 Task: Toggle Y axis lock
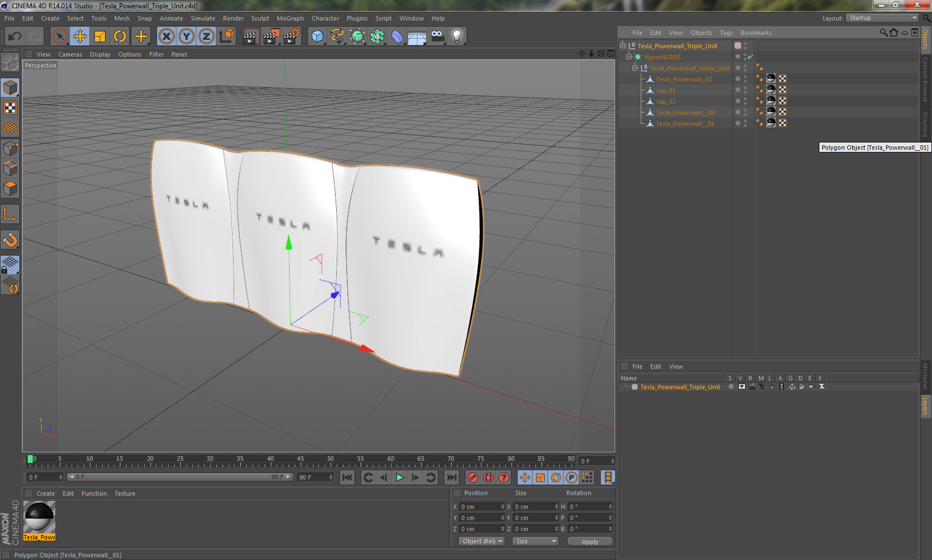coord(186,37)
